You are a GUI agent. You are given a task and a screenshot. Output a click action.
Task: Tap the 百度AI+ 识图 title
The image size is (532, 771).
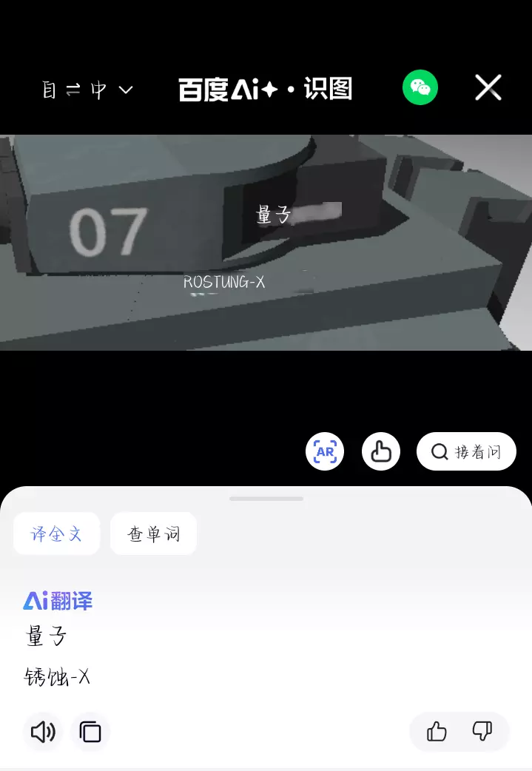tap(266, 89)
